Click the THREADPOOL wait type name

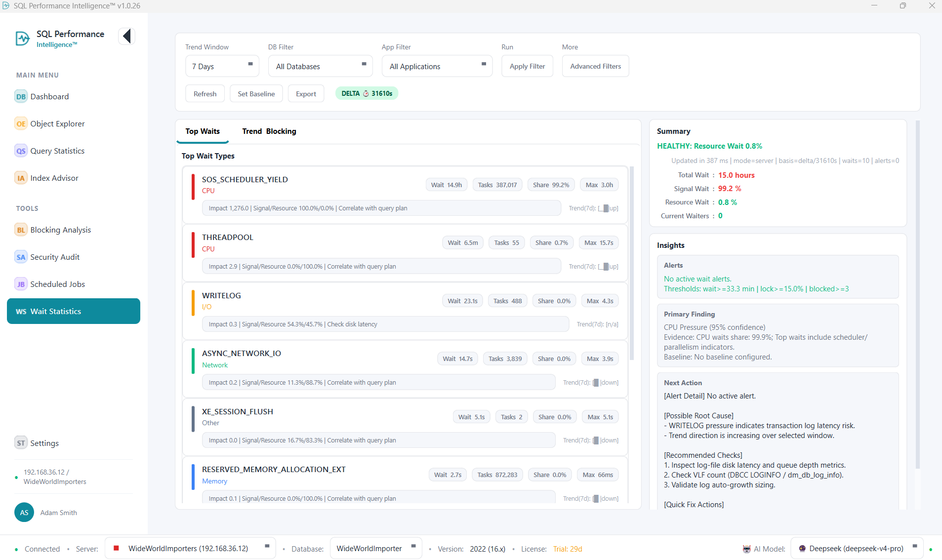227,238
